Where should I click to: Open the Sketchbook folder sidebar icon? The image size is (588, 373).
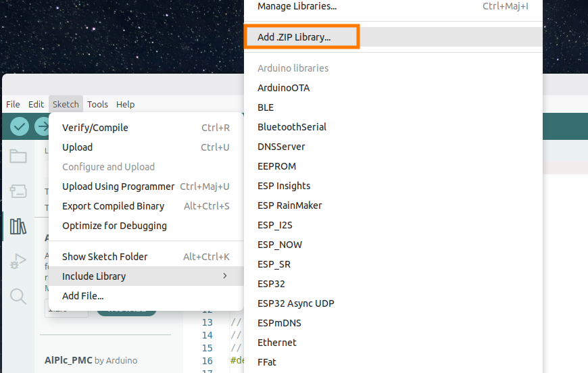18,157
